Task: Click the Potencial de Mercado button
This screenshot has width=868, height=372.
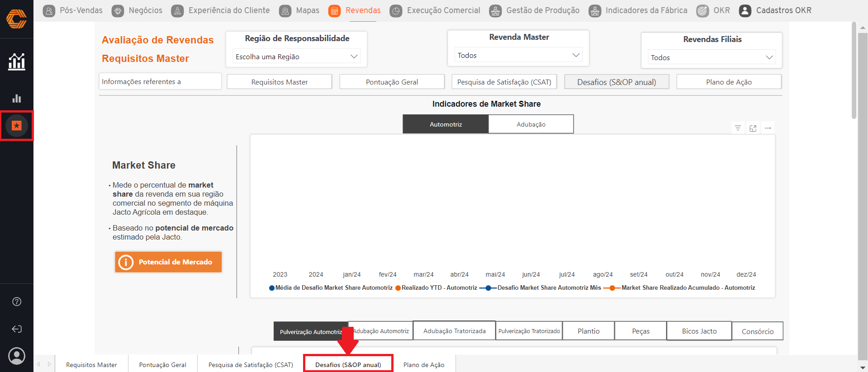Action: [168, 262]
